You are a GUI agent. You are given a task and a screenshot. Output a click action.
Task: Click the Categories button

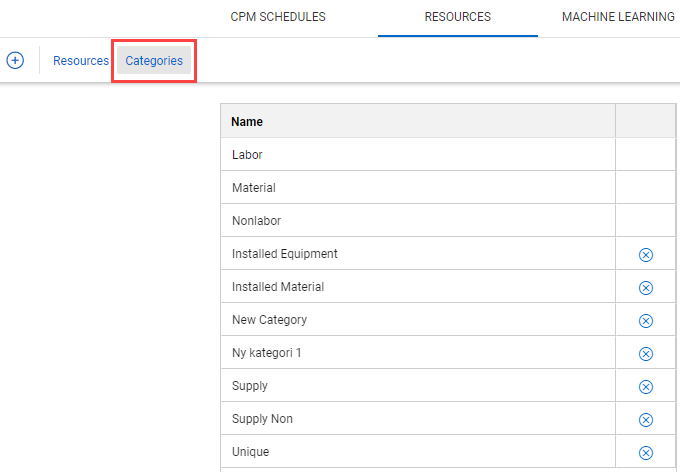[154, 61]
